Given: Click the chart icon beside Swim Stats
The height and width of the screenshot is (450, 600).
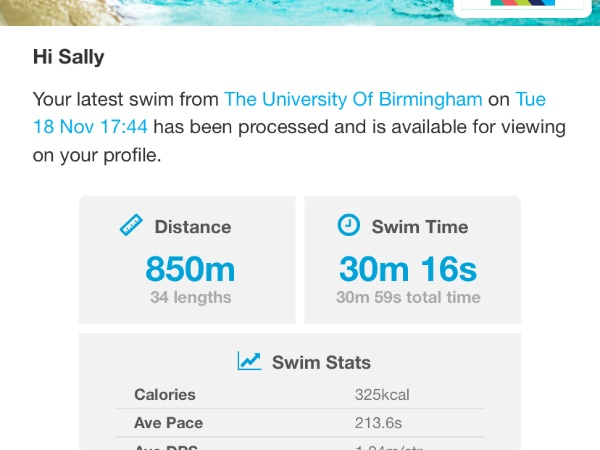Looking at the screenshot, I should (x=249, y=361).
